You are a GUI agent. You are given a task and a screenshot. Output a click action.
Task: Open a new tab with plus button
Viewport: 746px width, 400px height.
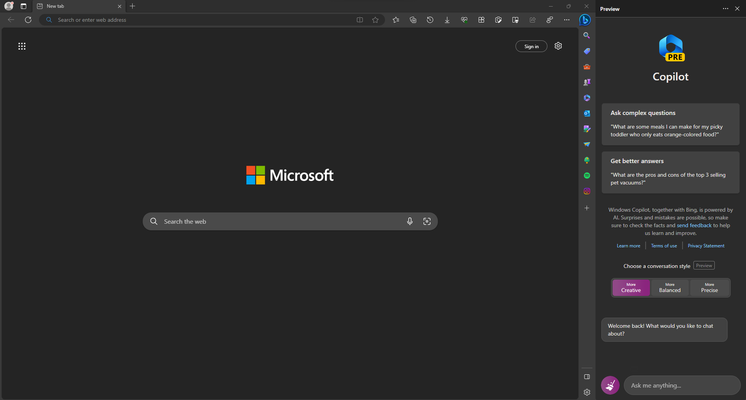[132, 6]
